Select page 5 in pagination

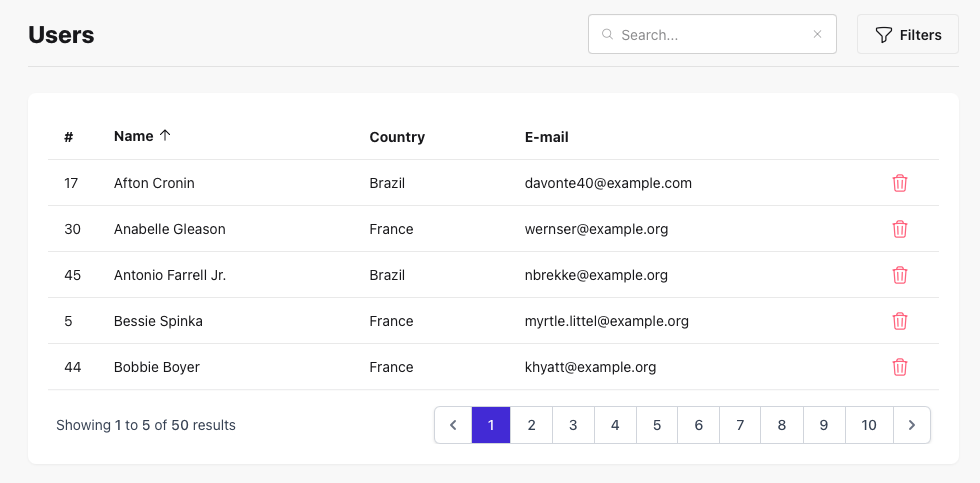(656, 425)
